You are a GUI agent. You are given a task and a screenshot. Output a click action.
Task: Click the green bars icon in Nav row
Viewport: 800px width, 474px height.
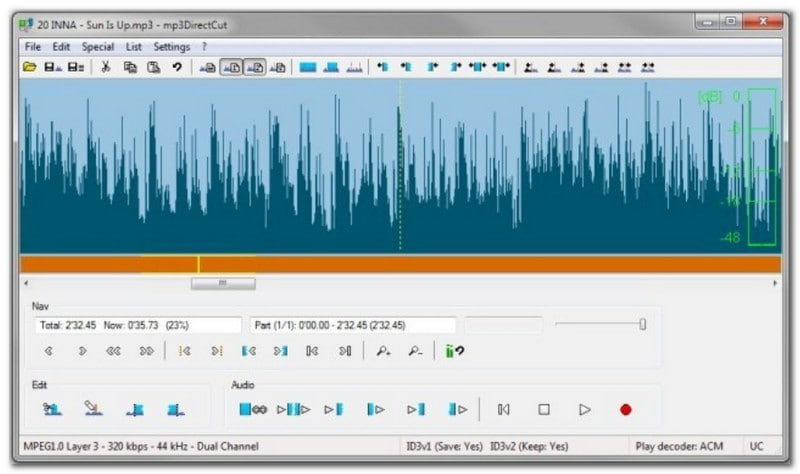(x=454, y=351)
